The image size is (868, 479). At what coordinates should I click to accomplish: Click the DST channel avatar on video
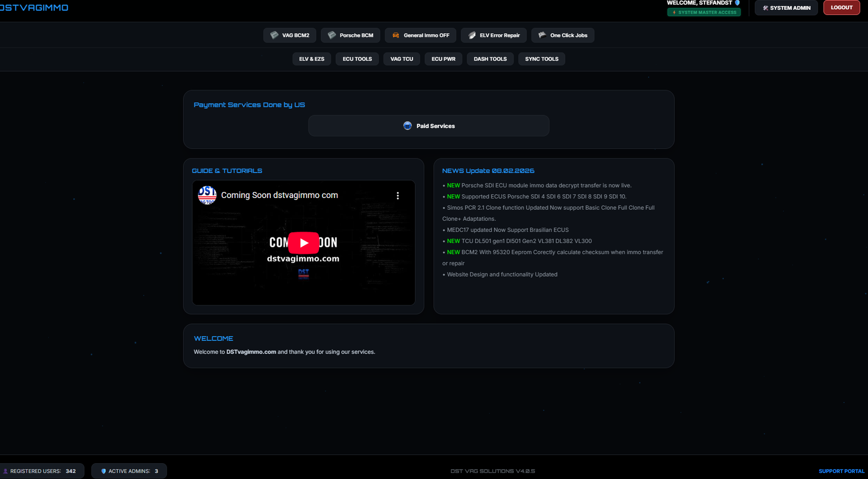(207, 195)
